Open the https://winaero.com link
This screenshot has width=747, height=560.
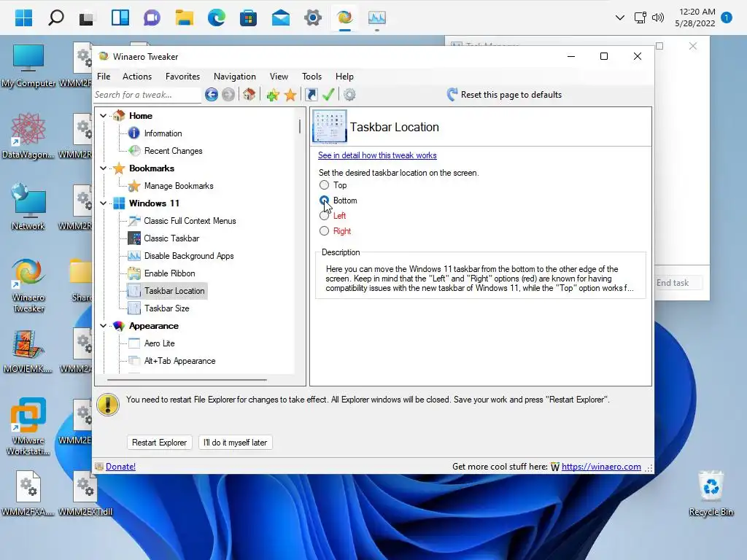click(601, 467)
